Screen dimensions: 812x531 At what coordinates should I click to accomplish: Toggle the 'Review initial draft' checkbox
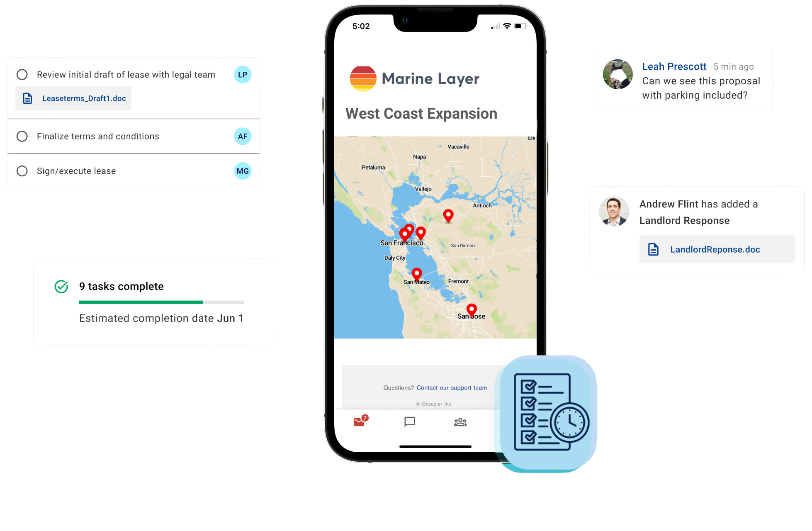[21, 74]
